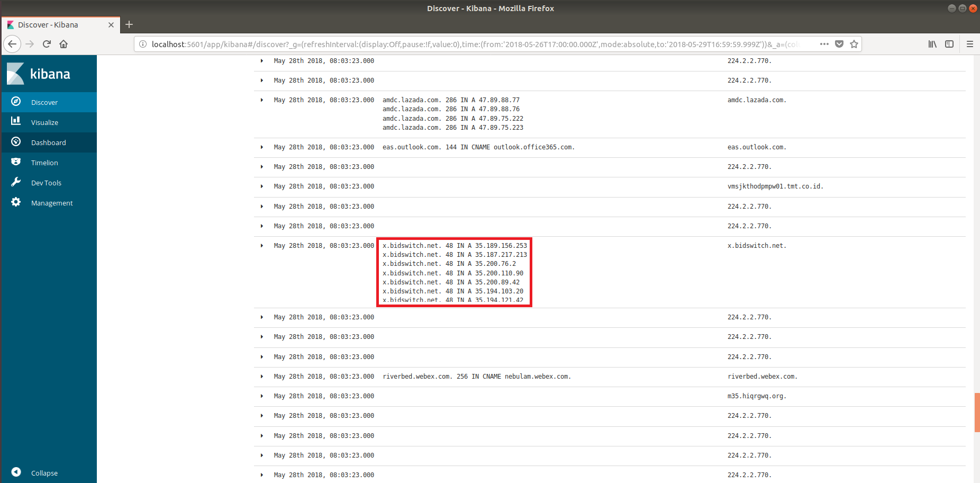Select the Discover menu label
Viewport: 980px width, 483px height.
click(44, 102)
